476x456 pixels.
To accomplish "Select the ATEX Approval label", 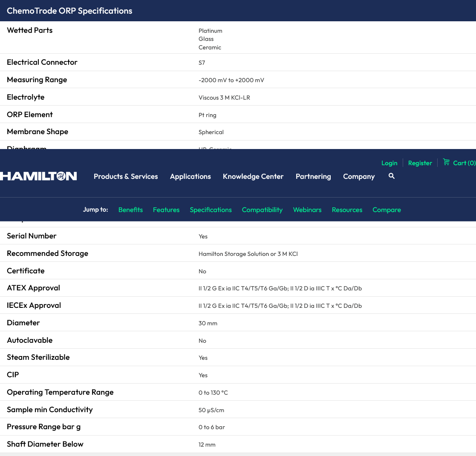I will (x=33, y=288).
